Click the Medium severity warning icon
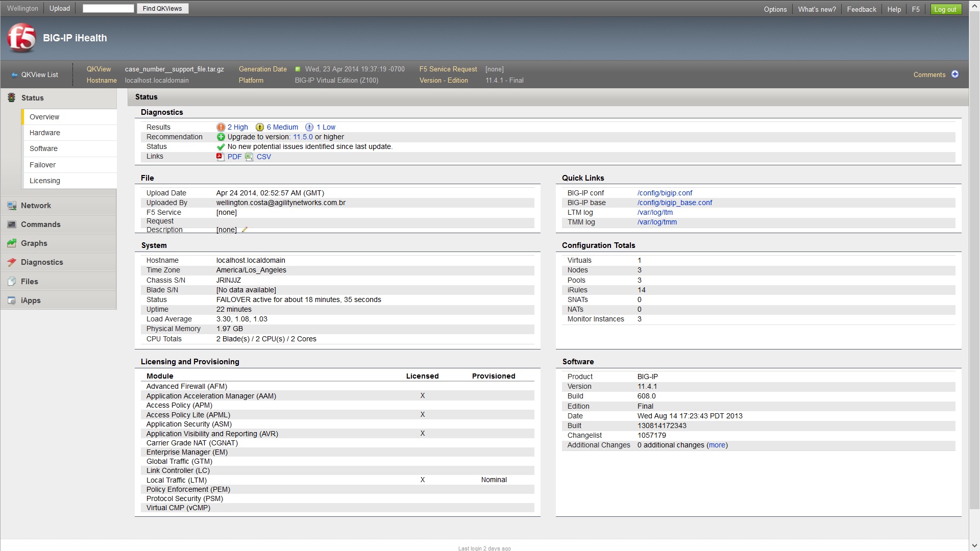The image size is (980, 551). 260,127
